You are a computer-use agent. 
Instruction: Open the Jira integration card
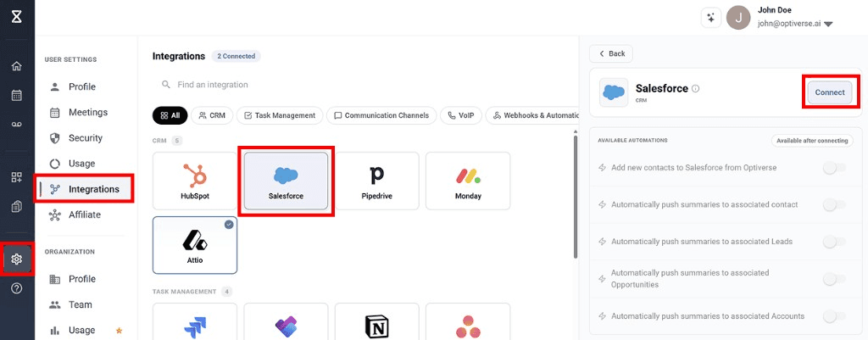coord(195,321)
